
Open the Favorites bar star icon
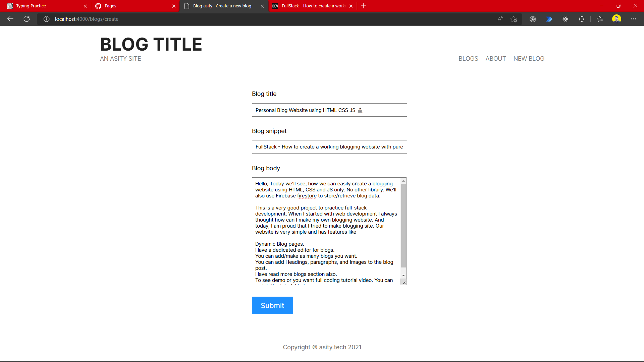click(600, 19)
